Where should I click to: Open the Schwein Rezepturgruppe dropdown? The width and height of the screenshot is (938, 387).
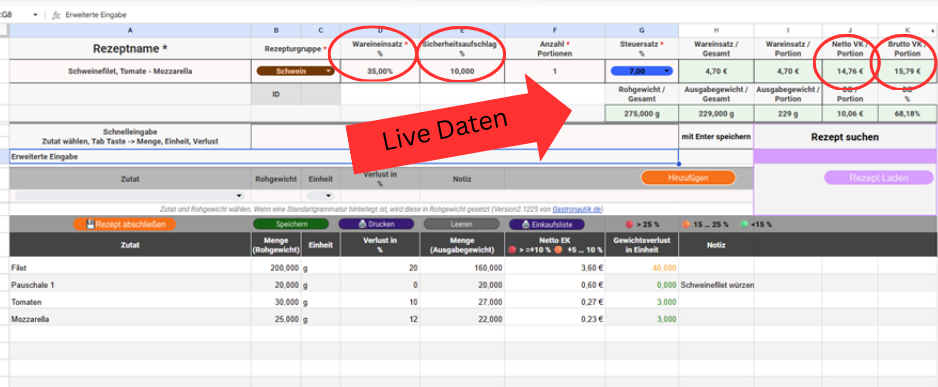(x=296, y=71)
